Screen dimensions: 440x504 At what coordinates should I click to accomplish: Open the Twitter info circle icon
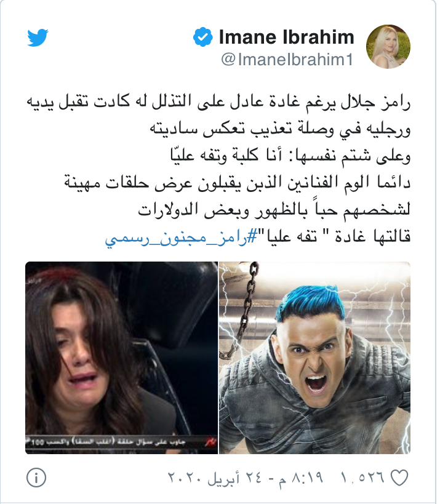pyautogui.click(x=36, y=478)
